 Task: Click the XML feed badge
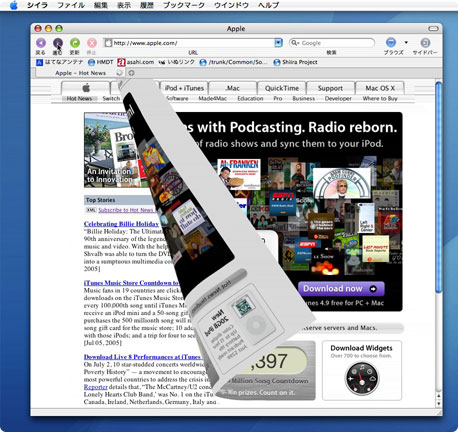tap(91, 210)
